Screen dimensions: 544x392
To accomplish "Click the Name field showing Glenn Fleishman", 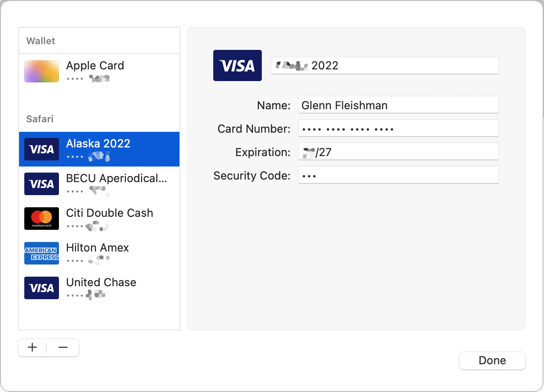I will (x=398, y=105).
